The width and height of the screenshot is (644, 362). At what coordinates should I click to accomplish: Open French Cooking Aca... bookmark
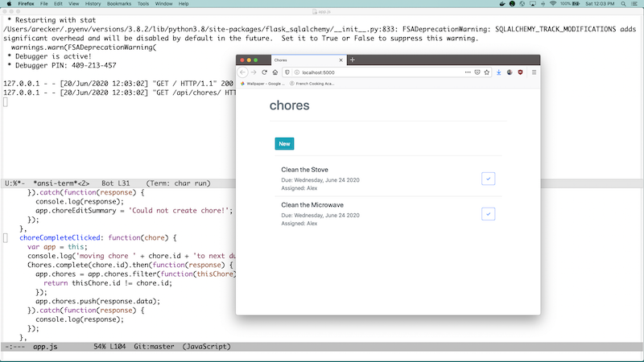[312, 84]
